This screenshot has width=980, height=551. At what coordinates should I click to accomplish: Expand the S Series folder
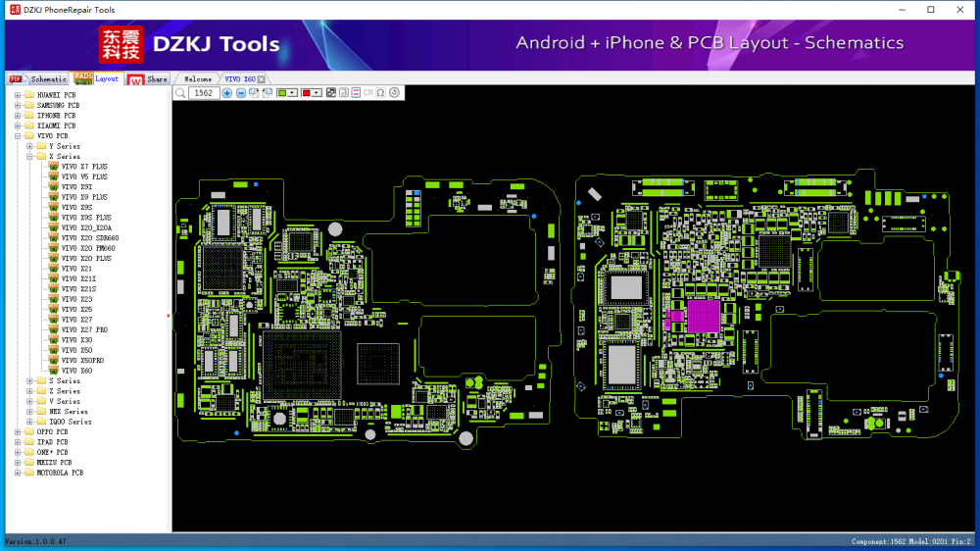tap(30, 380)
